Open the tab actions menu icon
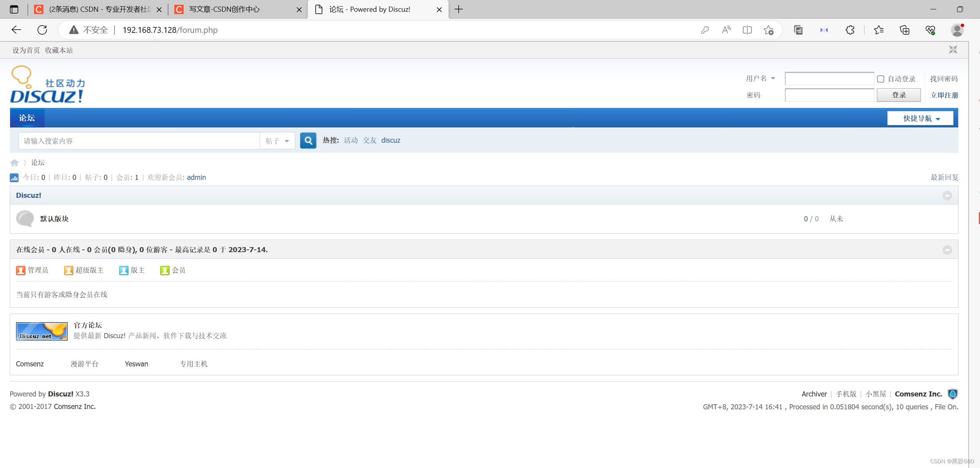This screenshot has width=980, height=468. (14, 9)
